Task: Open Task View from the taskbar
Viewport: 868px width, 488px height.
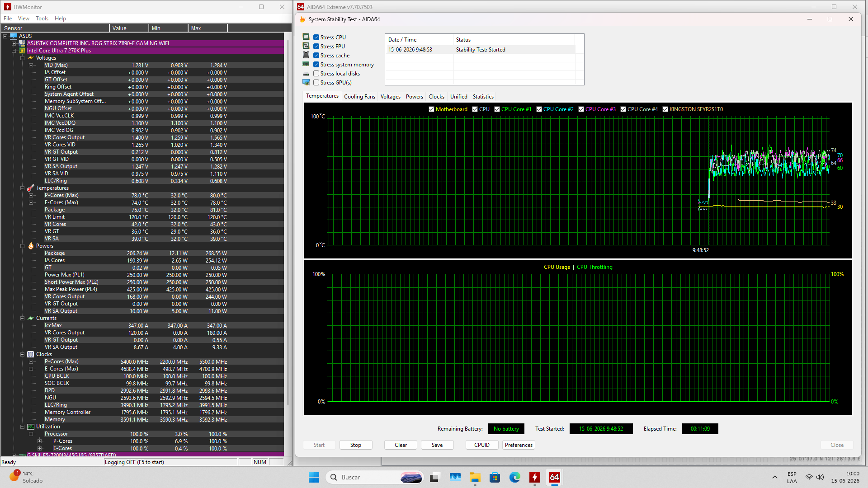Action: tap(435, 477)
